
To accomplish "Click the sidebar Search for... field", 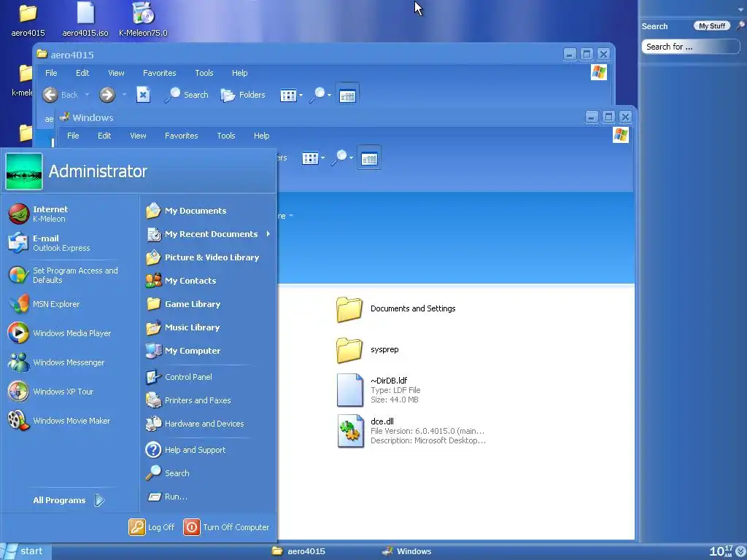I will tap(690, 47).
